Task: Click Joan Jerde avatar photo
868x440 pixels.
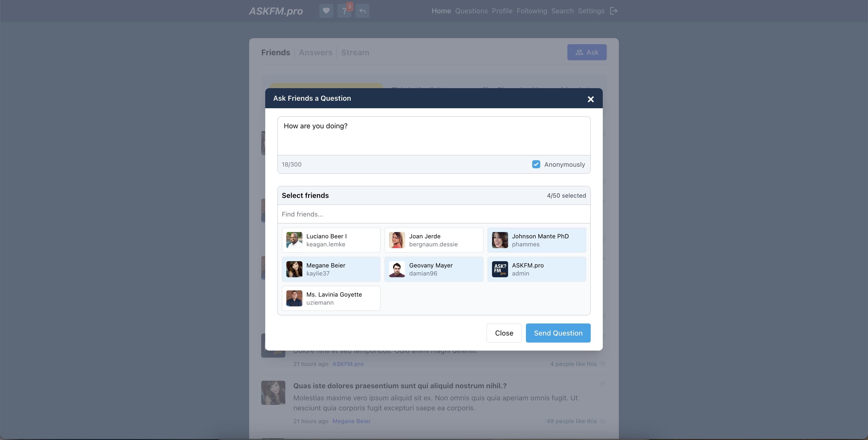Action: 397,240
